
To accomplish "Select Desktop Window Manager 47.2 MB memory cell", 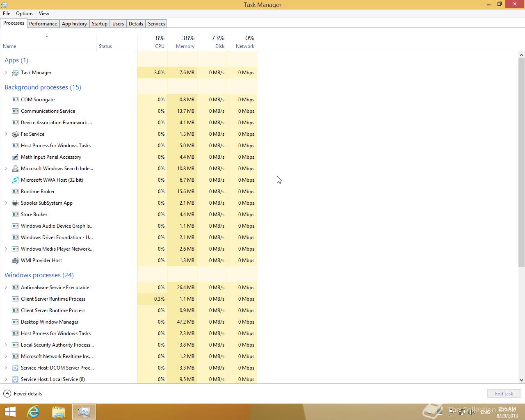I will click(x=182, y=322).
